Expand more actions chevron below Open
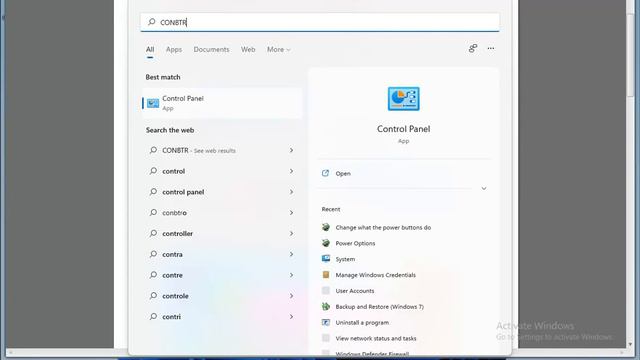 tap(484, 189)
